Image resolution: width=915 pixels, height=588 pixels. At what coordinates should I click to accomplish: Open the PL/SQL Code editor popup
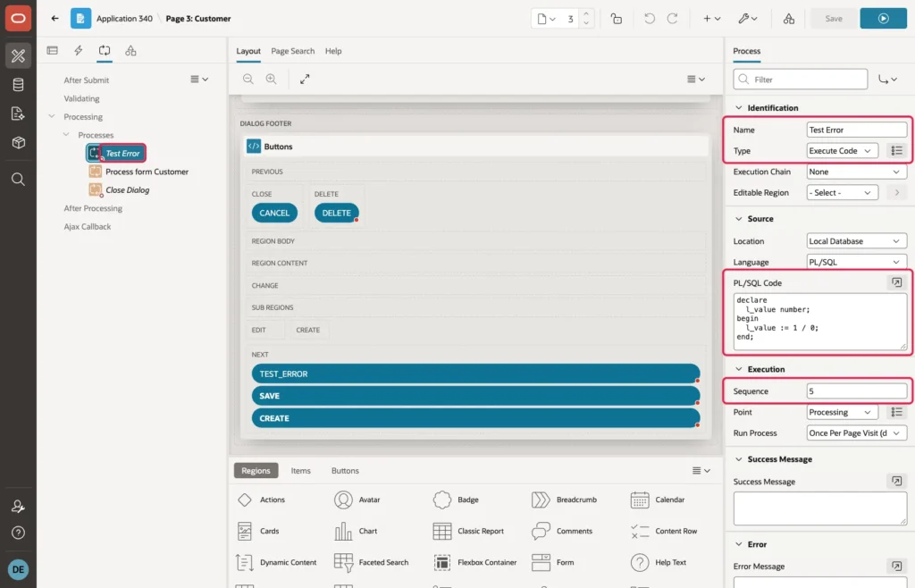[x=896, y=282]
